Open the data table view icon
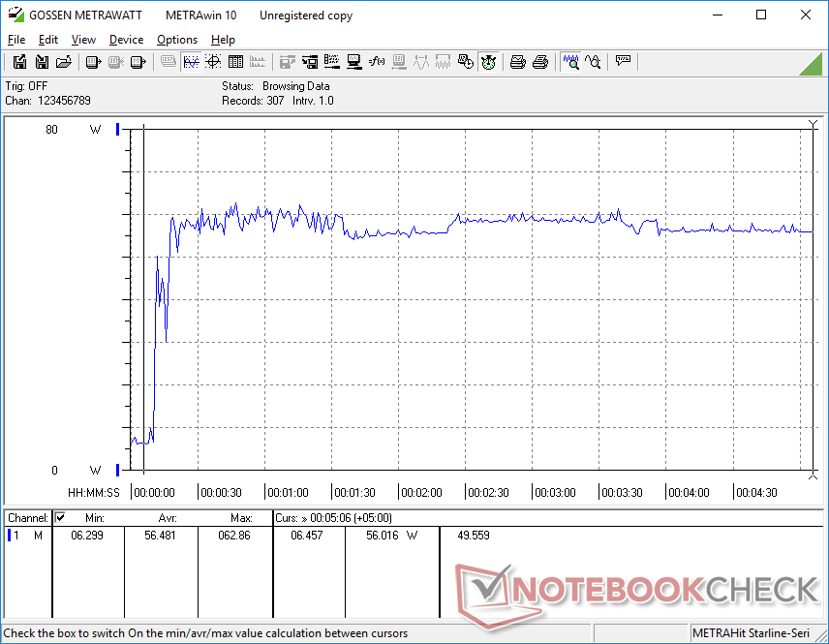The height and width of the screenshot is (644, 829). tap(235, 62)
